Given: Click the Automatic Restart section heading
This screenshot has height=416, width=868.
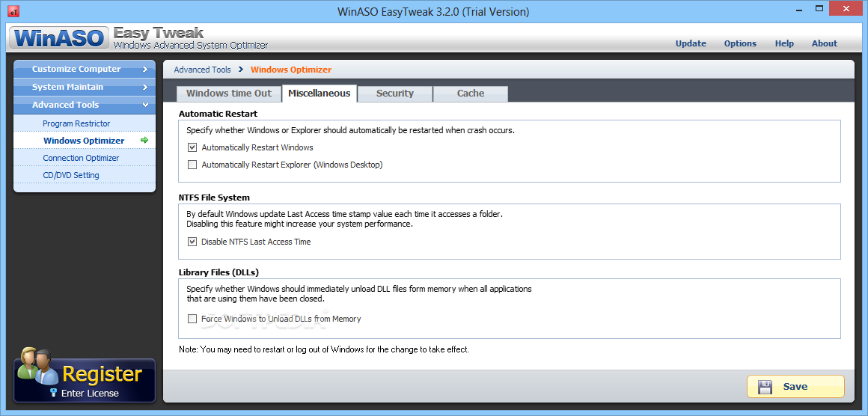Looking at the screenshot, I should click(218, 114).
